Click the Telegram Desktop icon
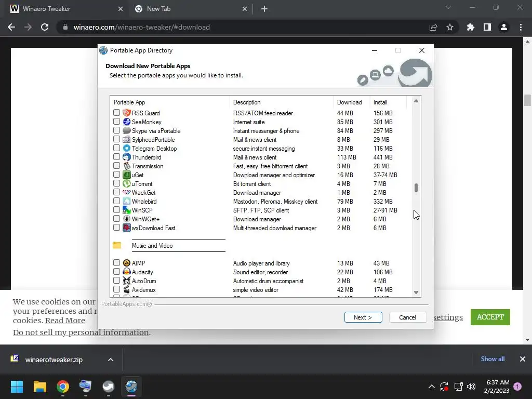 click(x=127, y=148)
